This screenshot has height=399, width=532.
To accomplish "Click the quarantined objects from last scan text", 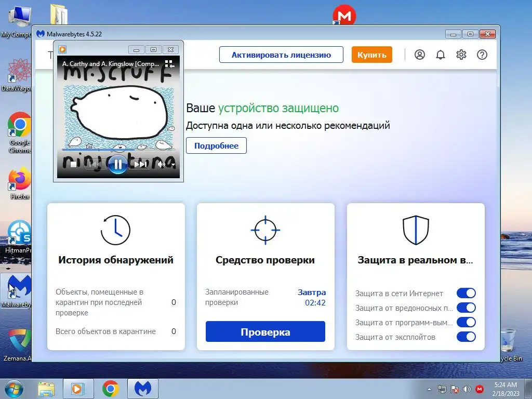I will [99, 302].
